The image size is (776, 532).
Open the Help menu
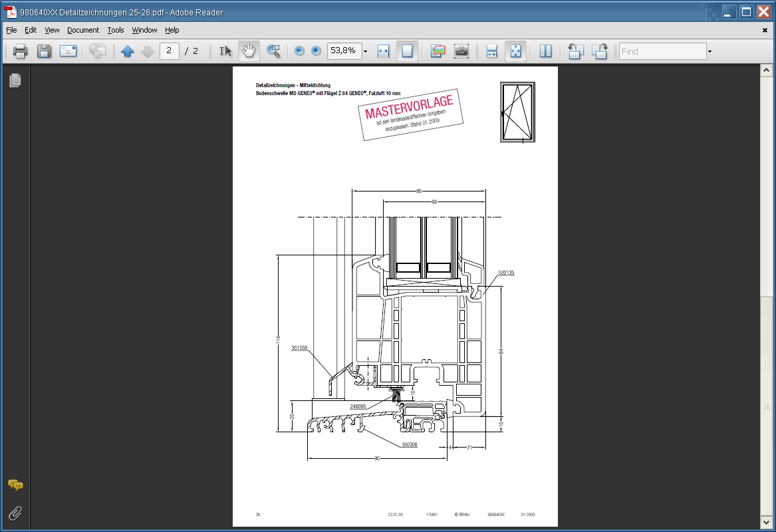coord(172,30)
